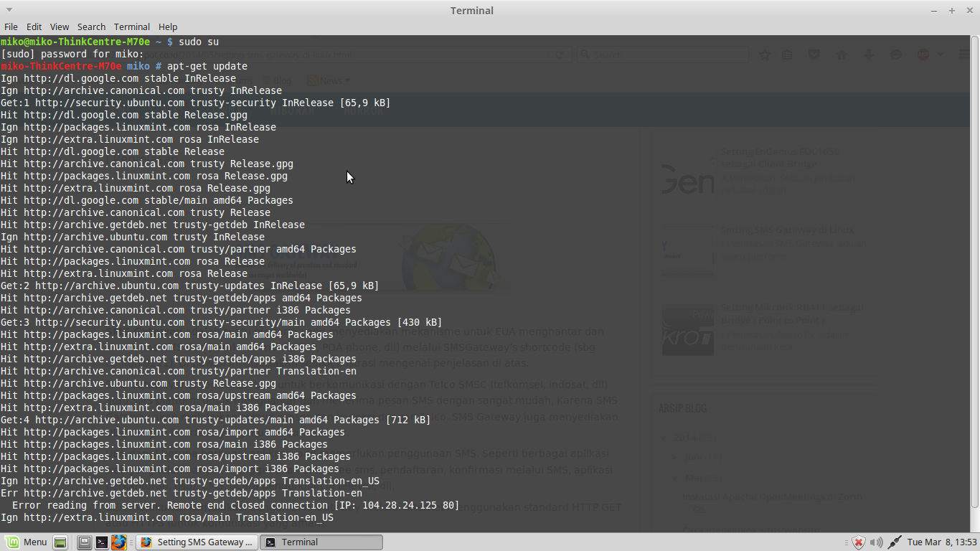Click the 'extra.linuxmint.com rosa/main i386 Packages' line
The height and width of the screenshot is (551, 980).
tap(156, 408)
